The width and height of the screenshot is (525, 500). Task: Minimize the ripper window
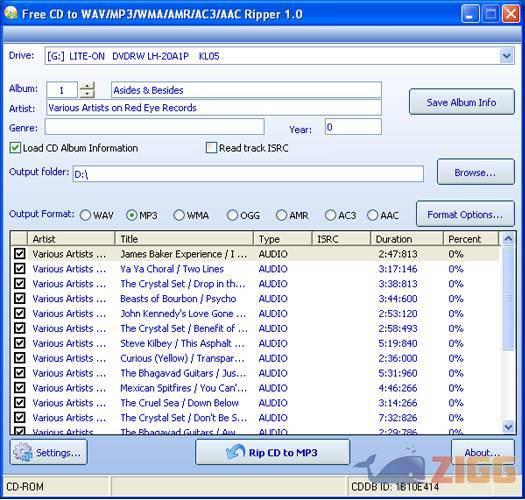click(470, 14)
